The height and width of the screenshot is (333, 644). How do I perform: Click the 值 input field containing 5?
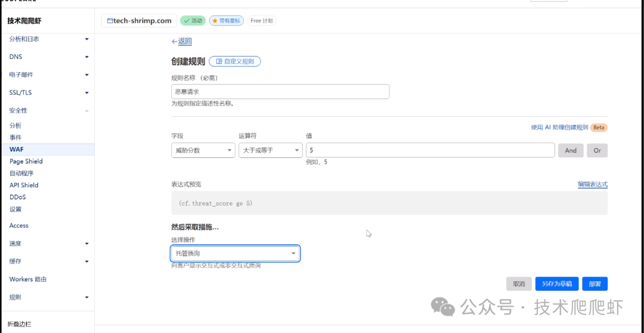click(431, 151)
